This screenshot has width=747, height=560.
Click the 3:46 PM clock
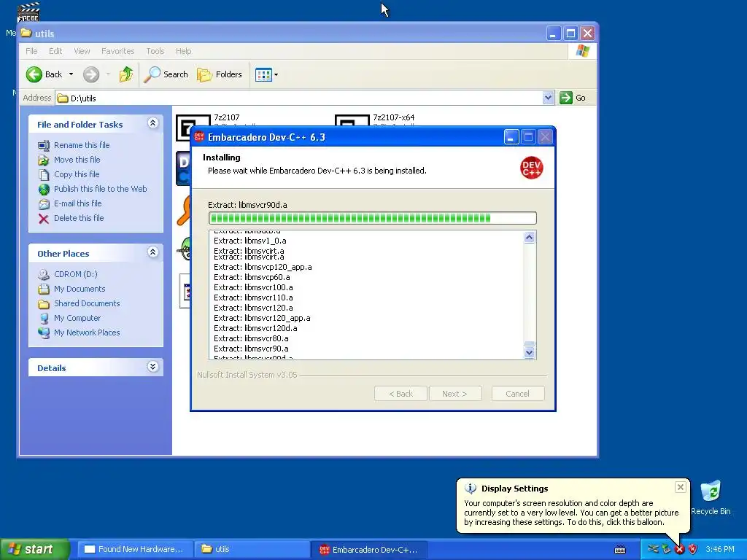click(720, 549)
